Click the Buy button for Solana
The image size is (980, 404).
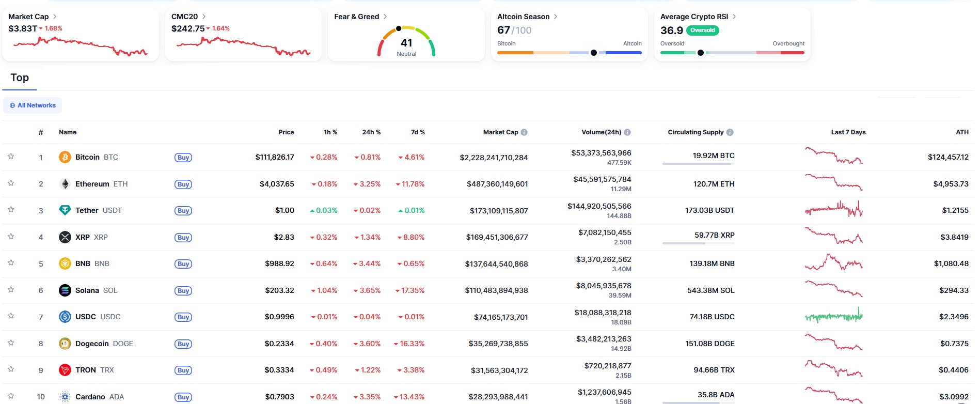183,291
